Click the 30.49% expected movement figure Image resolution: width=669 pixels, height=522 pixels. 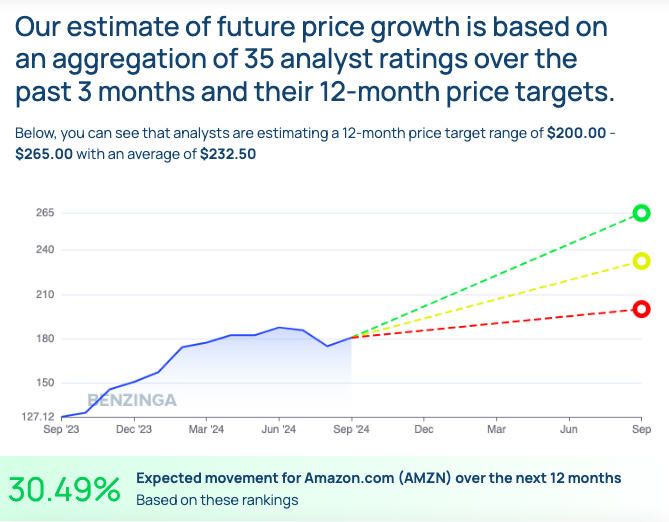tap(65, 489)
